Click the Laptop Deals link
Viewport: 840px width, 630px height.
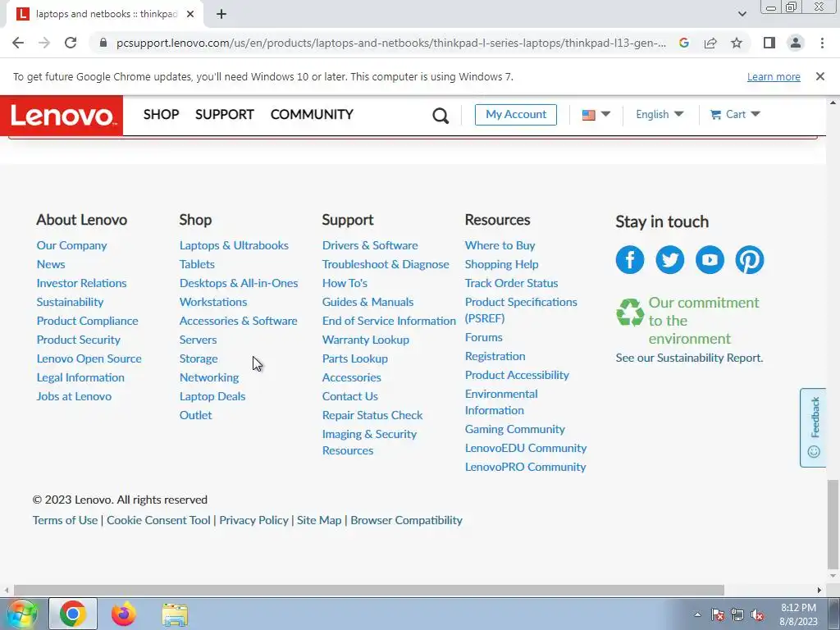212,396
